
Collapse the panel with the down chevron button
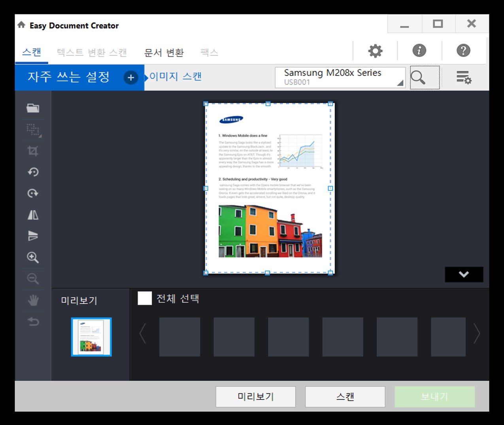tap(464, 274)
